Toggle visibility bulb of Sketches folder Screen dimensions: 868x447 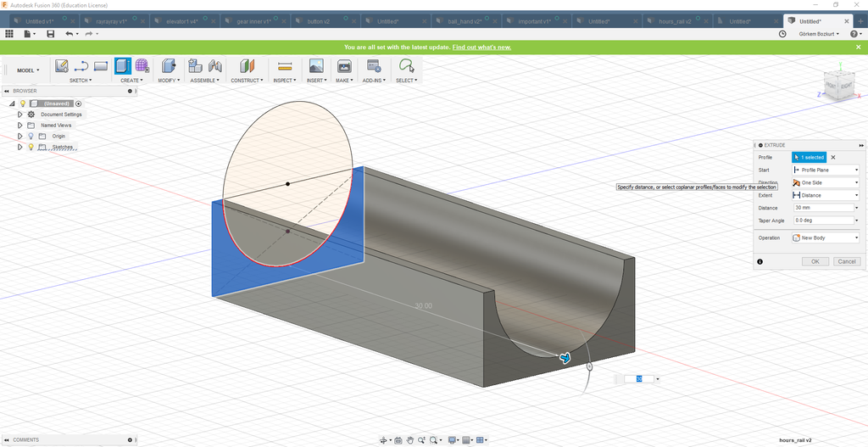31,147
